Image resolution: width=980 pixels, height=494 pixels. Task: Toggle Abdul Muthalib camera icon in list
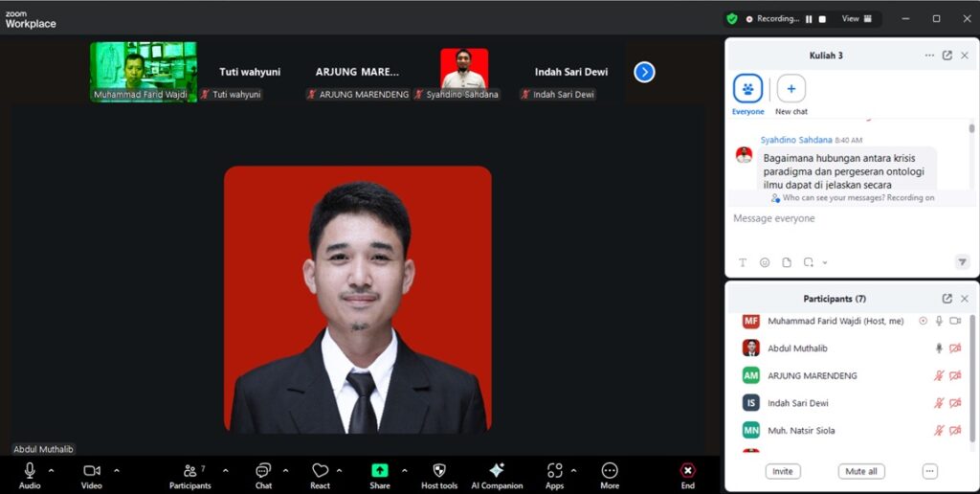tap(955, 348)
